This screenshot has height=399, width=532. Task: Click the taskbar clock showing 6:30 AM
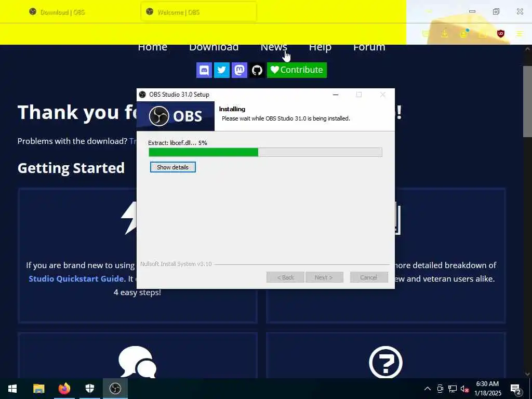[x=487, y=389]
